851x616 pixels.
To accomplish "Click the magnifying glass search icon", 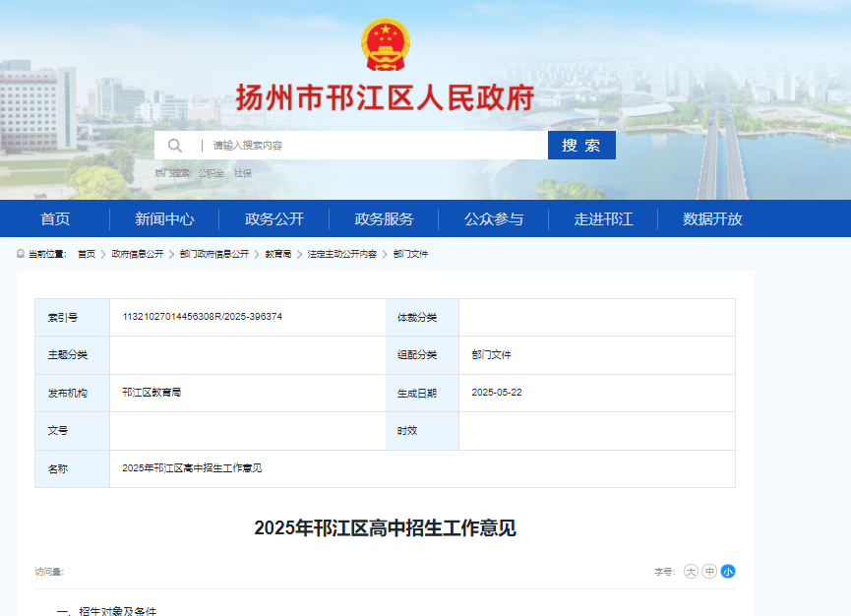I will click(x=175, y=146).
